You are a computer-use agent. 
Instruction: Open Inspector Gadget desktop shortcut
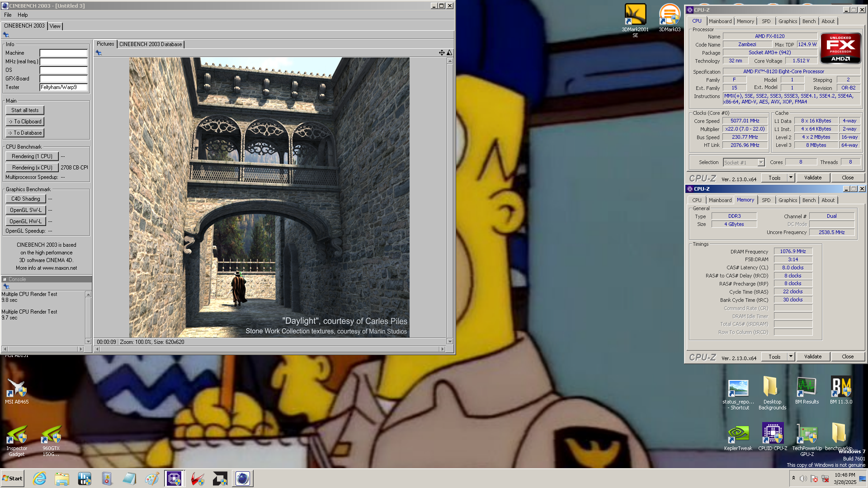(x=17, y=441)
